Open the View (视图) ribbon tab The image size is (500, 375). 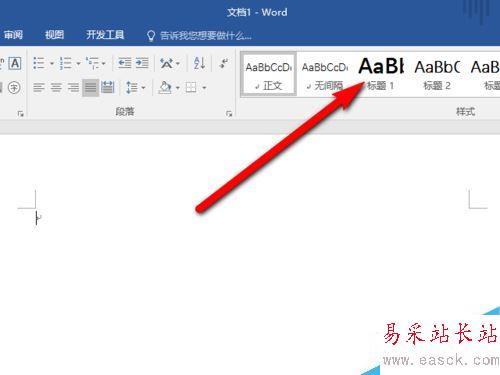coord(54,35)
